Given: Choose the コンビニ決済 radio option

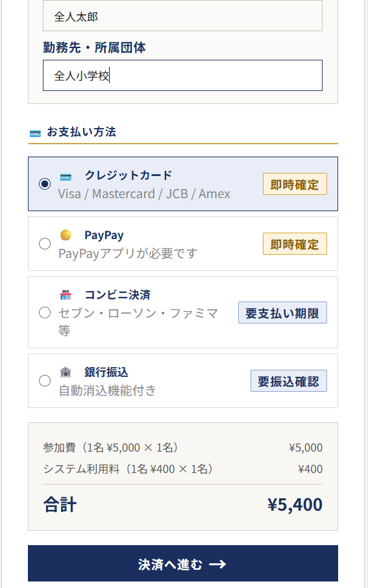Looking at the screenshot, I should click(45, 313).
